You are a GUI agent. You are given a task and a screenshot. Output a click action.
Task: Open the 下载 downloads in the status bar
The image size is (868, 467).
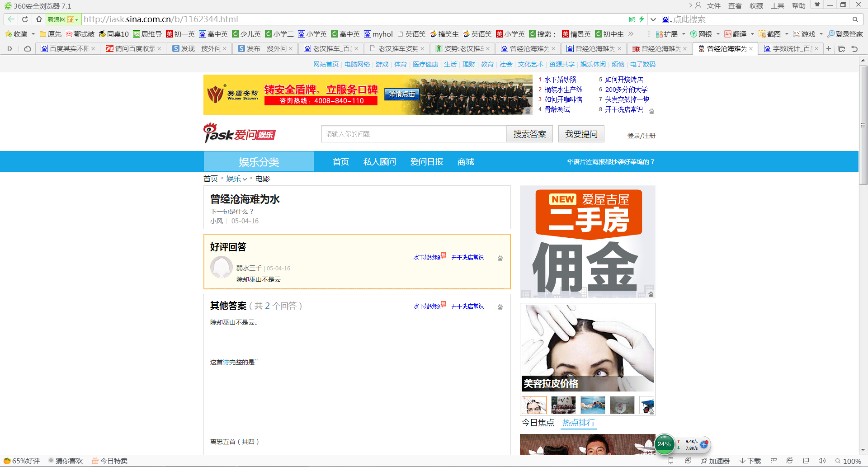750,461
